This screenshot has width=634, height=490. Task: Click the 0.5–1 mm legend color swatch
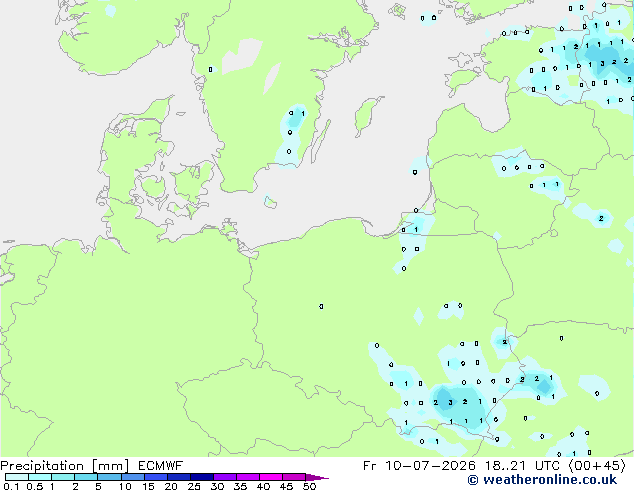point(40,477)
